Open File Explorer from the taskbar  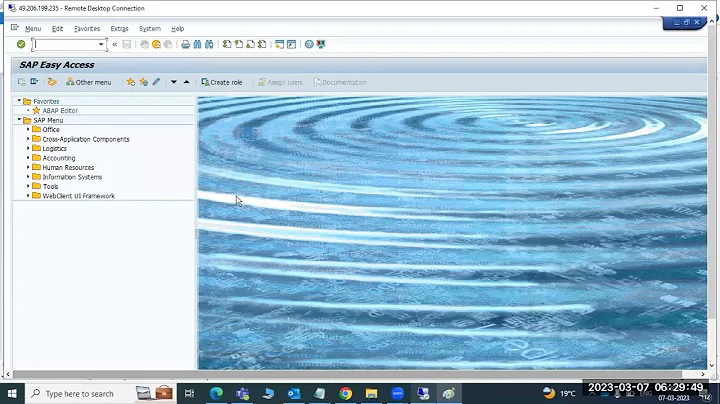click(371, 393)
